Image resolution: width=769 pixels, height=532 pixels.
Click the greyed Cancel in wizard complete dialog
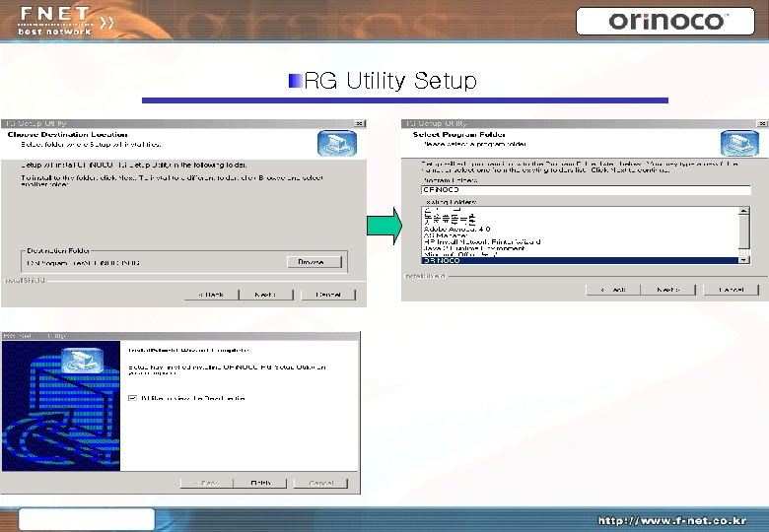320,483
